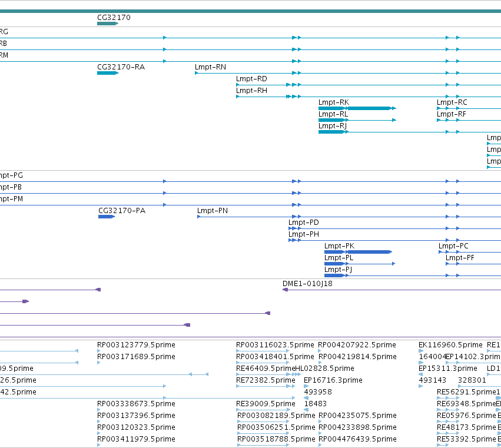Select the RP003171689.5prime EST label
Screen dimensions: 501x448
tap(136, 357)
